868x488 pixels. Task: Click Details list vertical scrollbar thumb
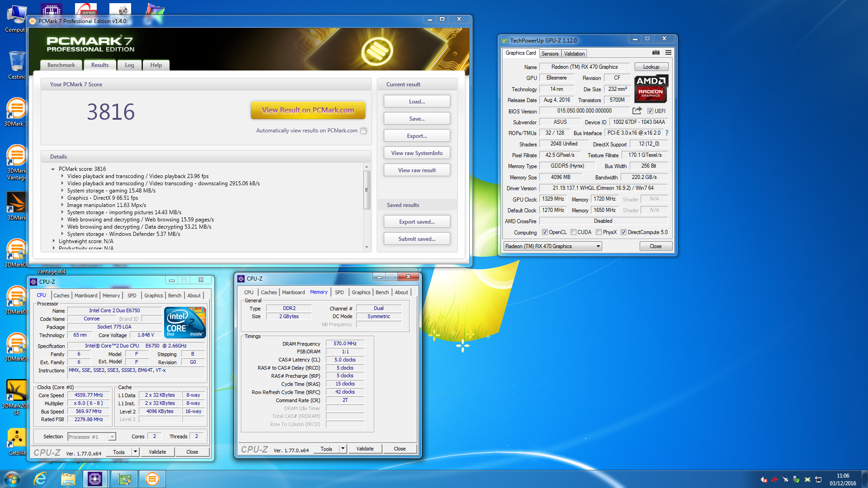click(367, 190)
